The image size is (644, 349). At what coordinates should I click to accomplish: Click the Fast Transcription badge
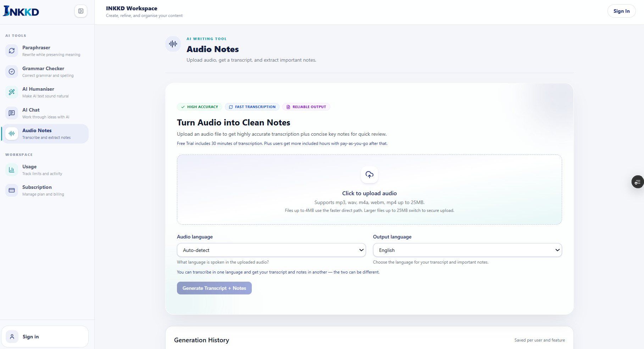click(252, 107)
